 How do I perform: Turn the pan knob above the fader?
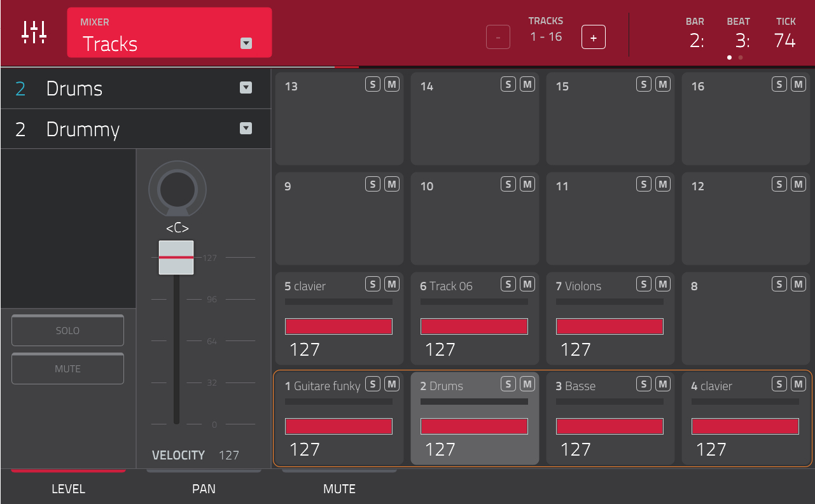tap(177, 188)
